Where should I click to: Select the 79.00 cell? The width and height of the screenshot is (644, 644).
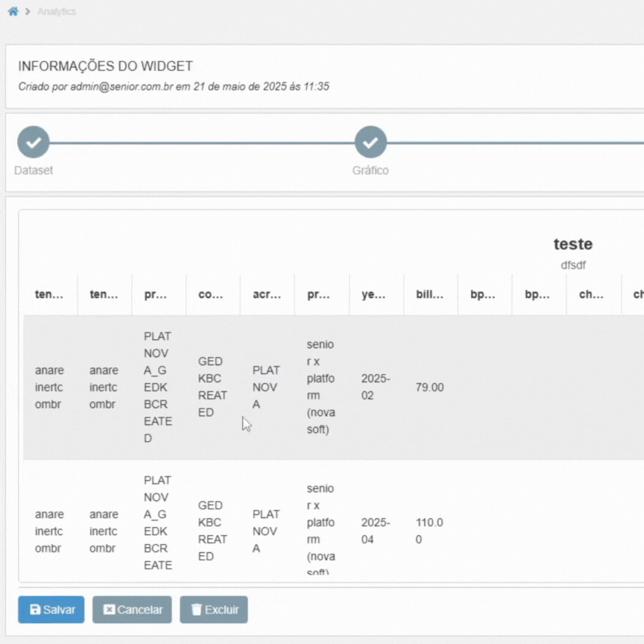(x=429, y=388)
